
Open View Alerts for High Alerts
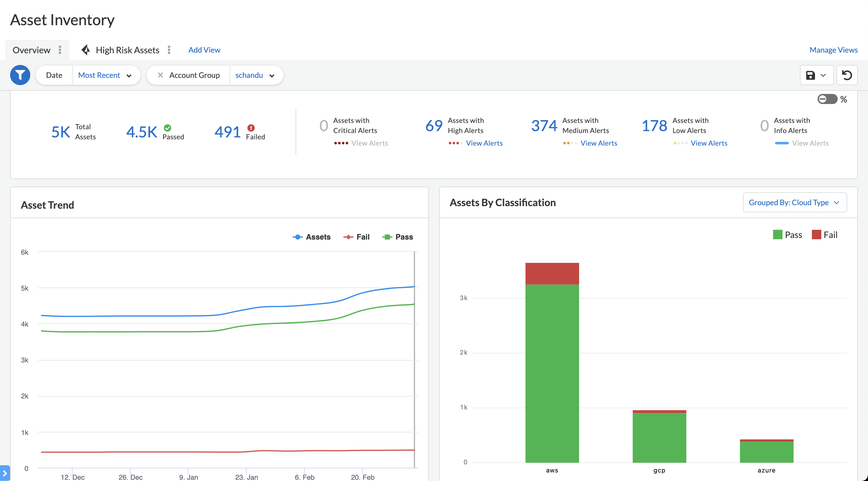point(484,143)
